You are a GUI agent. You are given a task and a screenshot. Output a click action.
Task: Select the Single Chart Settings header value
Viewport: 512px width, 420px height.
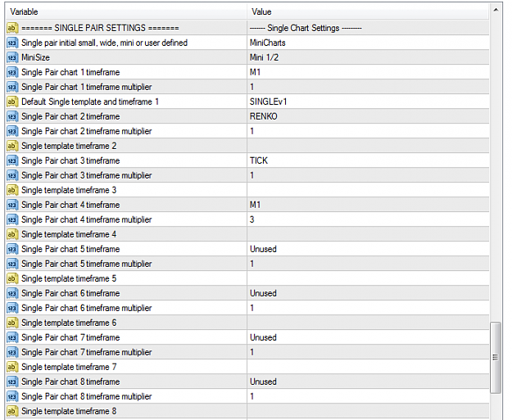[368, 28]
